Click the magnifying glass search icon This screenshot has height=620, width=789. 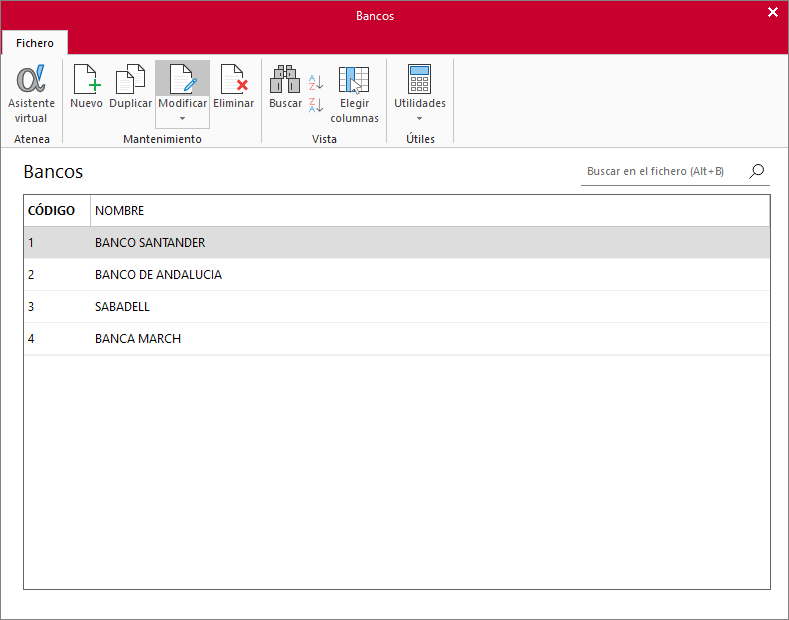[x=757, y=171]
